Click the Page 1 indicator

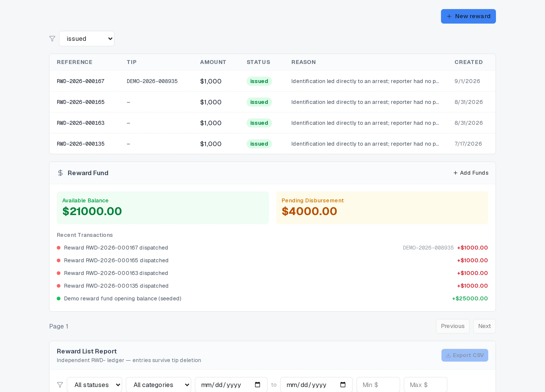pyautogui.click(x=59, y=326)
